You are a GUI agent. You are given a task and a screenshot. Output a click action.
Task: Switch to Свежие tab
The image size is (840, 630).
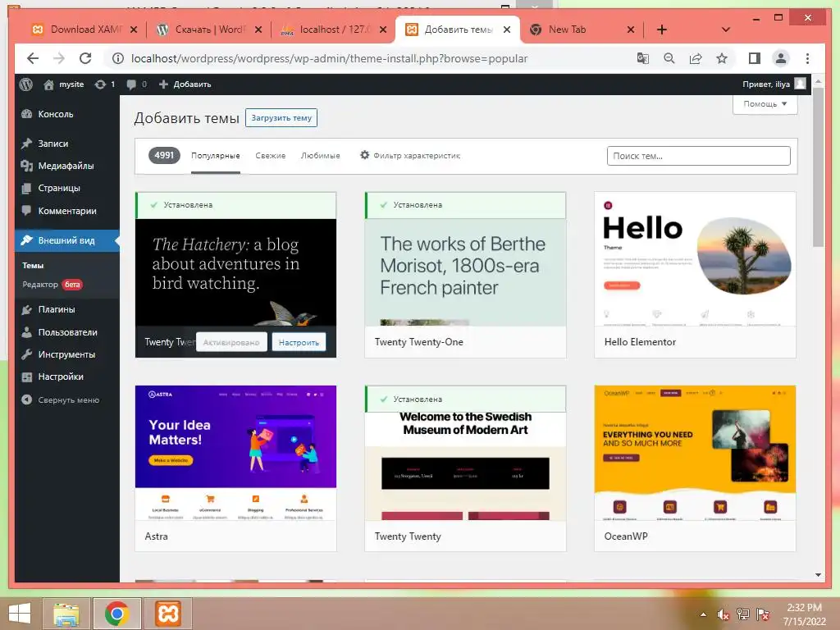271,156
